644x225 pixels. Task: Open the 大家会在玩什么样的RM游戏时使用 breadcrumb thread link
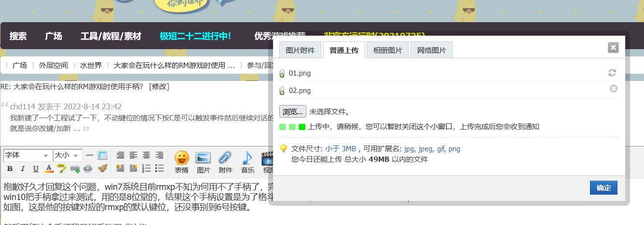tap(174, 66)
